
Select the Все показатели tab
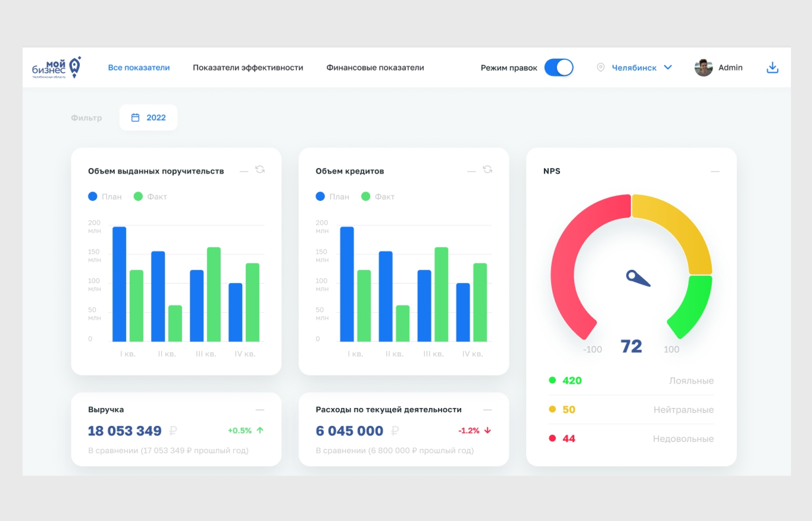139,68
